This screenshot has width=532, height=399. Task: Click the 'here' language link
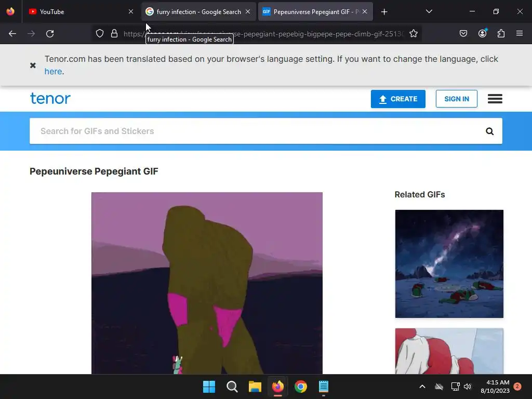54,72
